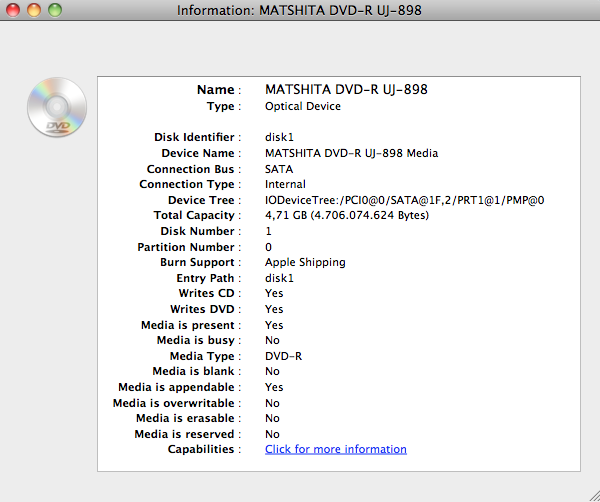The height and width of the screenshot is (502, 600).
Task: Click the Disk Identifier value 'disk1'
Action: click(x=279, y=137)
